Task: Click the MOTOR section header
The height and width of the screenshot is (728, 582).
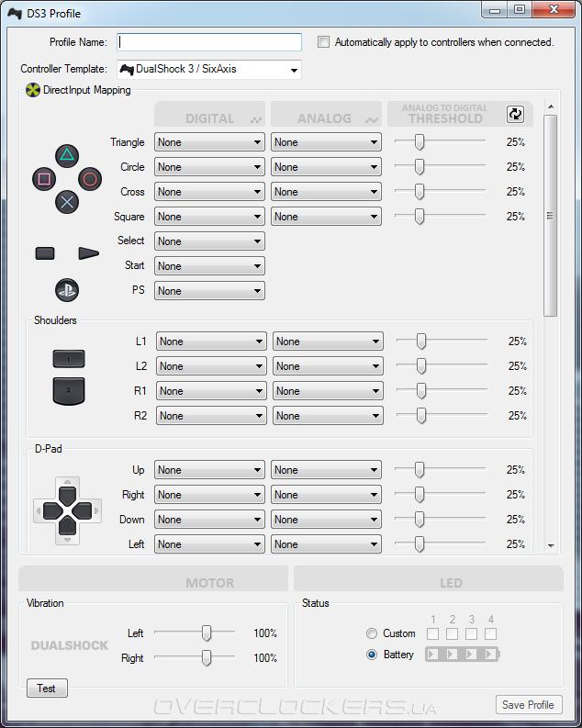Action: pos(153,578)
